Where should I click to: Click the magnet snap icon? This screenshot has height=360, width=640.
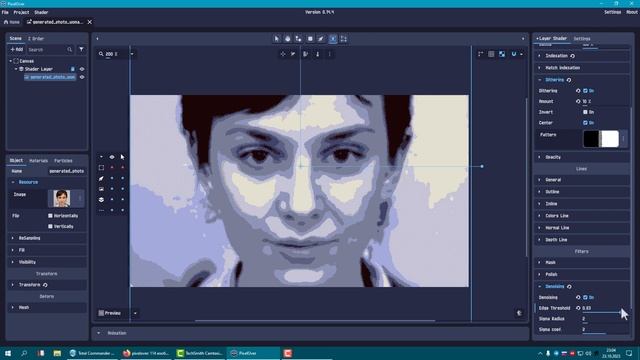tap(513, 54)
